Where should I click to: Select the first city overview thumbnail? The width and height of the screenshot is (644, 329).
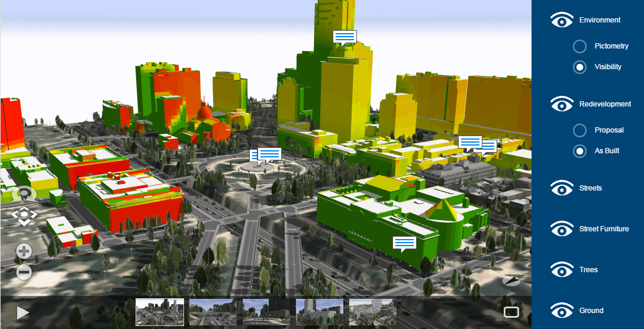pos(160,312)
